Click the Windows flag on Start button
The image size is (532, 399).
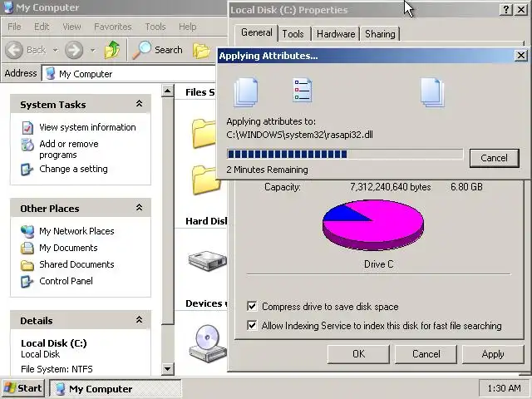tap(10, 388)
